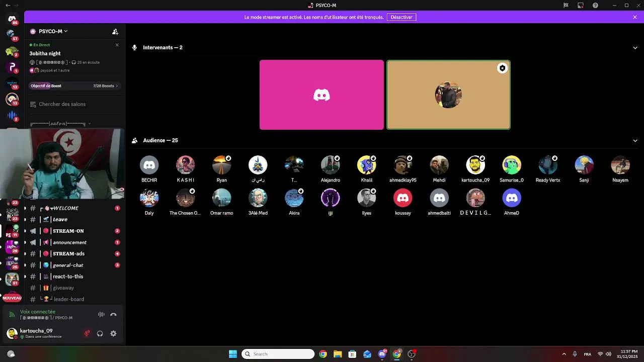Open the purple P server icon
Screen dimensions: 644x362
coord(12,67)
